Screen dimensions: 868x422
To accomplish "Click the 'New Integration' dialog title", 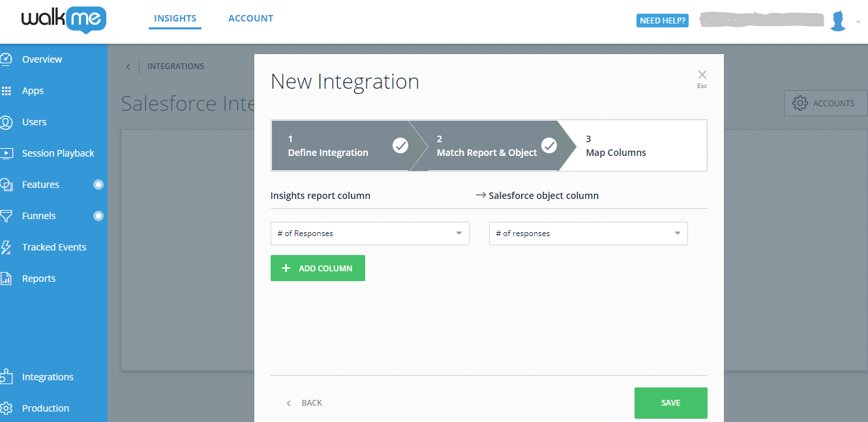I will (345, 82).
